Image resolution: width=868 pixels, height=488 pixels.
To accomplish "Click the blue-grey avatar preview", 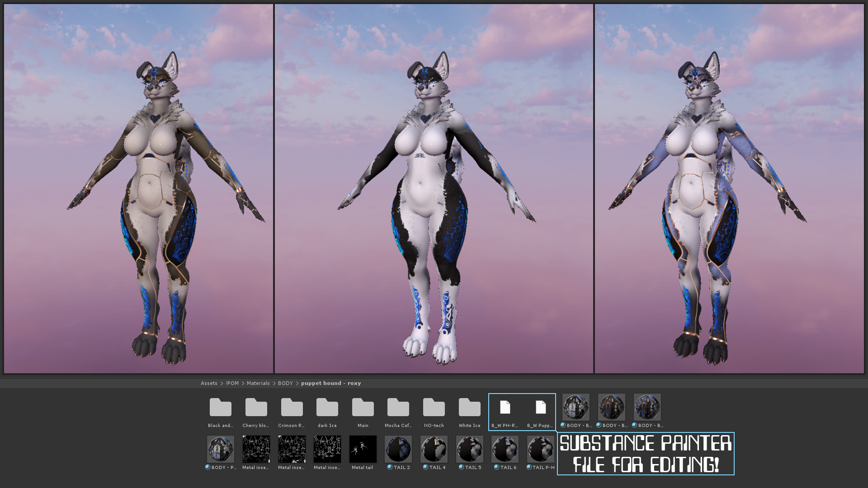I will pyautogui.click(x=729, y=189).
